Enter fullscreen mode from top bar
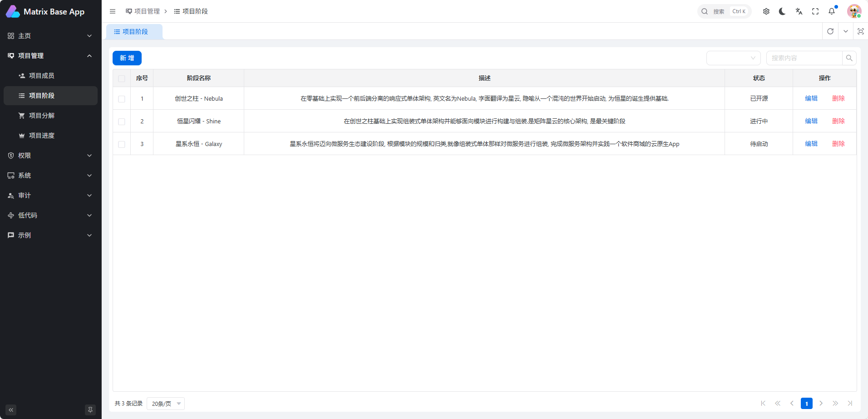The width and height of the screenshot is (868, 419). click(815, 11)
